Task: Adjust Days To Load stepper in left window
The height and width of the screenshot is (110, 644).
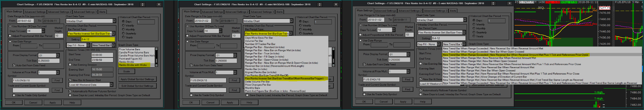Action: tap(43, 31)
